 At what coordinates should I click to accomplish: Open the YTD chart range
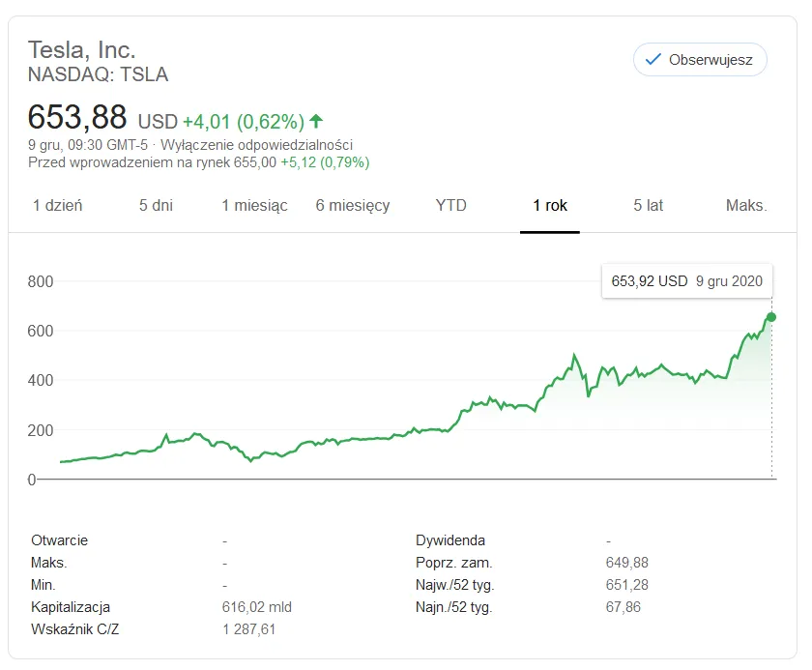[x=451, y=206]
